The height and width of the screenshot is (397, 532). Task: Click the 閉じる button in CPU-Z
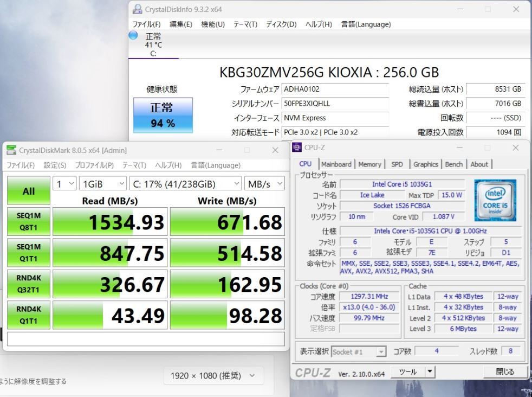coord(505,372)
